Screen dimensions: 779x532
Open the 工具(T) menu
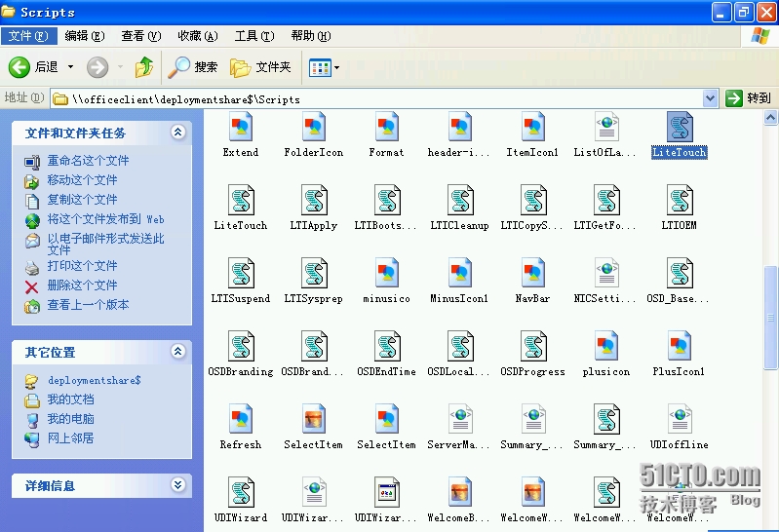[254, 36]
